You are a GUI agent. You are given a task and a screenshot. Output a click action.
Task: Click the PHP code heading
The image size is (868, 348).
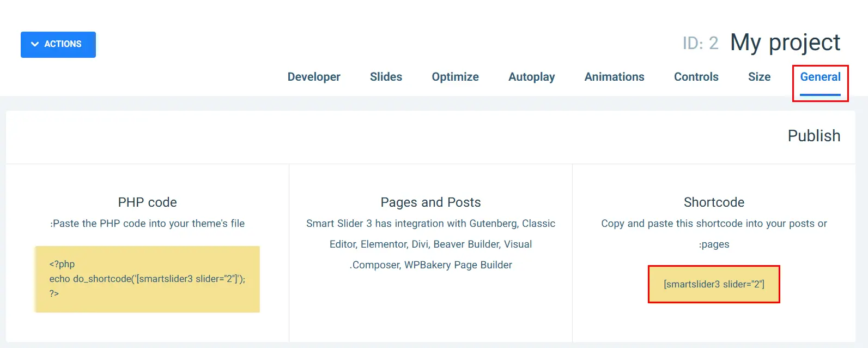coord(148,202)
